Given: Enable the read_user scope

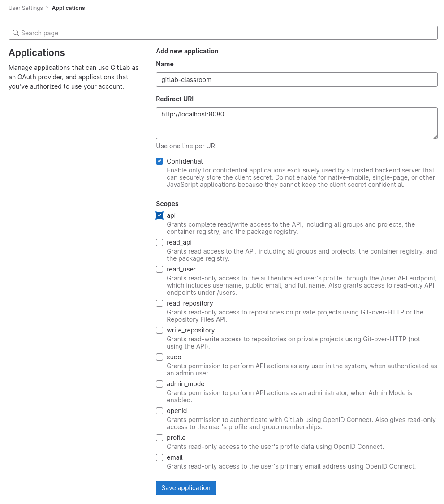Looking at the screenshot, I should (159, 269).
